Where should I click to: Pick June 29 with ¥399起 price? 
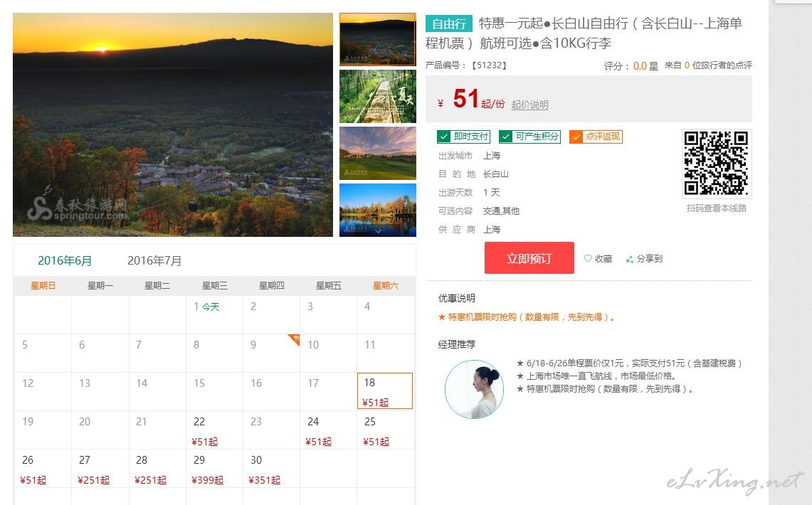[214, 468]
